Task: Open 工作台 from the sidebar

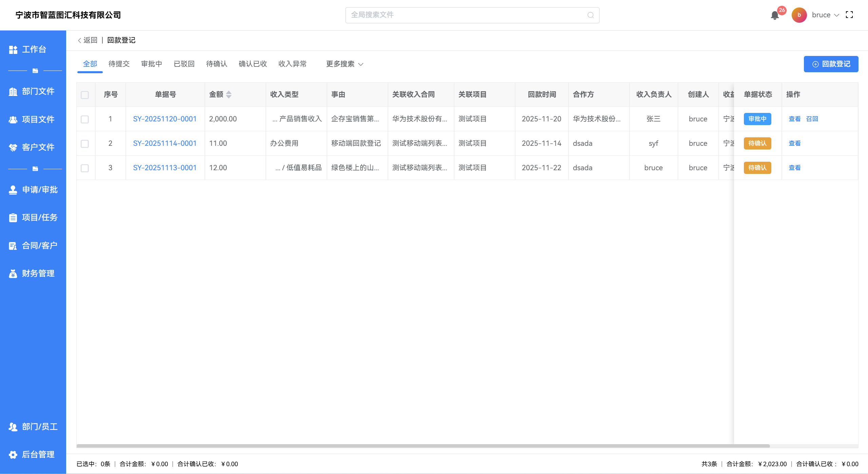Action: coord(33,50)
